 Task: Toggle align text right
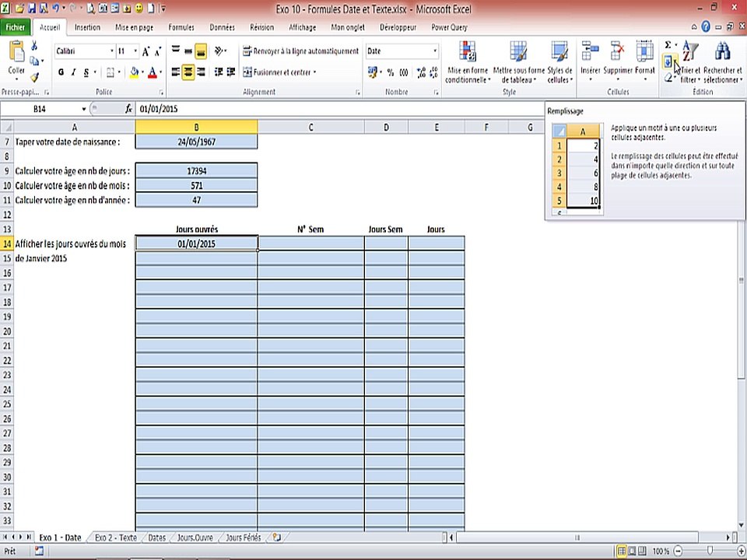pos(201,72)
